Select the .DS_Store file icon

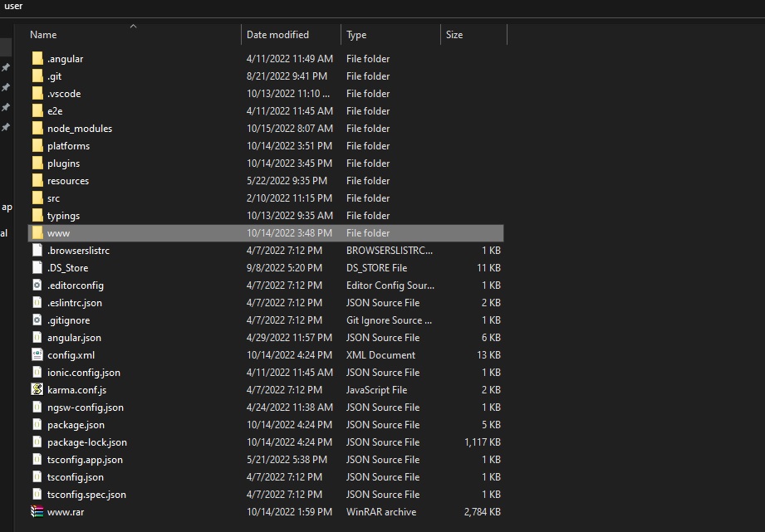click(x=37, y=268)
